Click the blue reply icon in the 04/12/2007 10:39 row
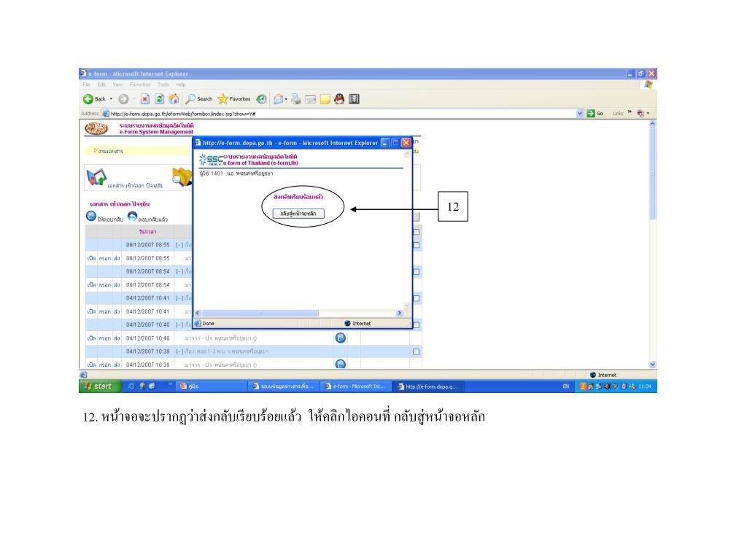This screenshot has height=560, width=747. point(341,364)
